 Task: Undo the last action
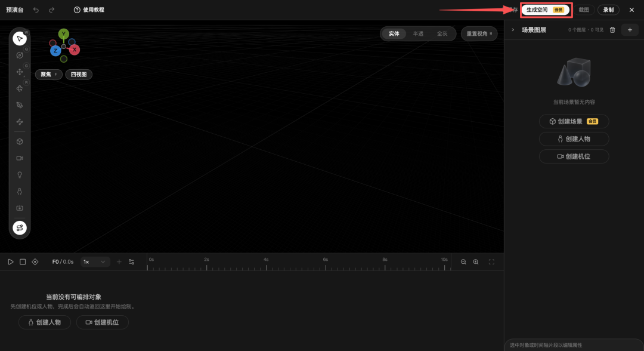click(x=36, y=10)
